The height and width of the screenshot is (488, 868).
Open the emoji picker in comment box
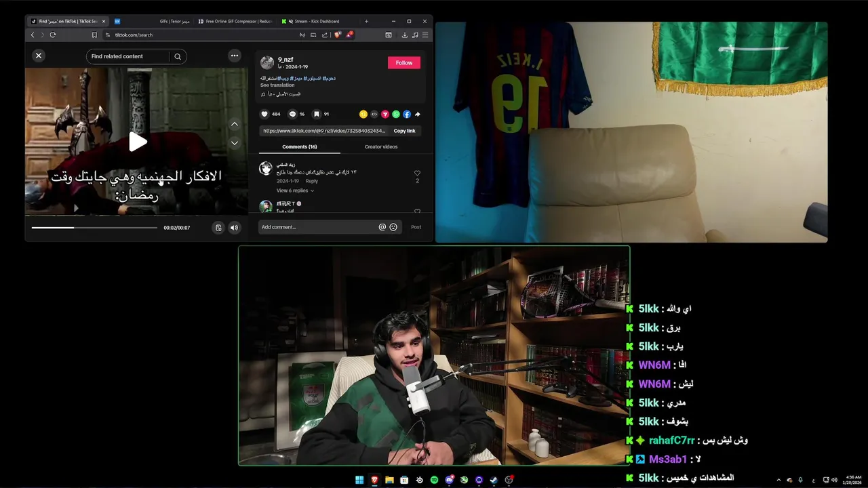(x=393, y=227)
